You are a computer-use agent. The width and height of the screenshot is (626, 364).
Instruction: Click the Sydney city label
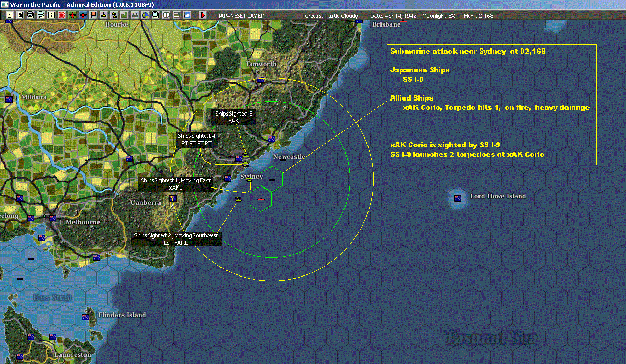pyautogui.click(x=251, y=177)
